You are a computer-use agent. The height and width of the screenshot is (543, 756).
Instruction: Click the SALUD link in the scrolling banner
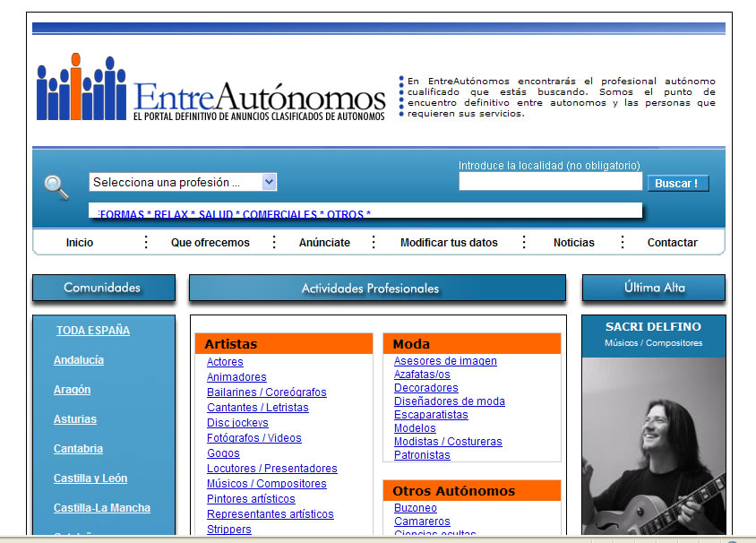pos(216,214)
